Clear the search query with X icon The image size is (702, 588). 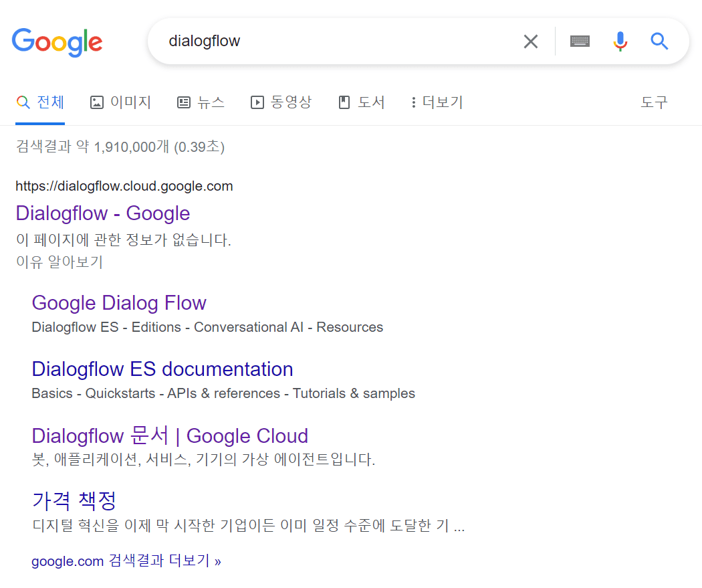click(x=531, y=41)
